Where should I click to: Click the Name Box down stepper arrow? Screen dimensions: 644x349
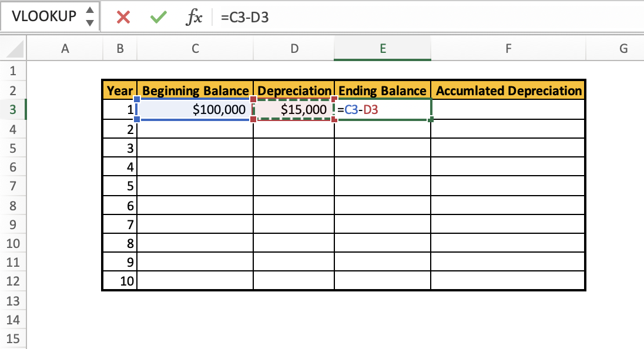89,22
